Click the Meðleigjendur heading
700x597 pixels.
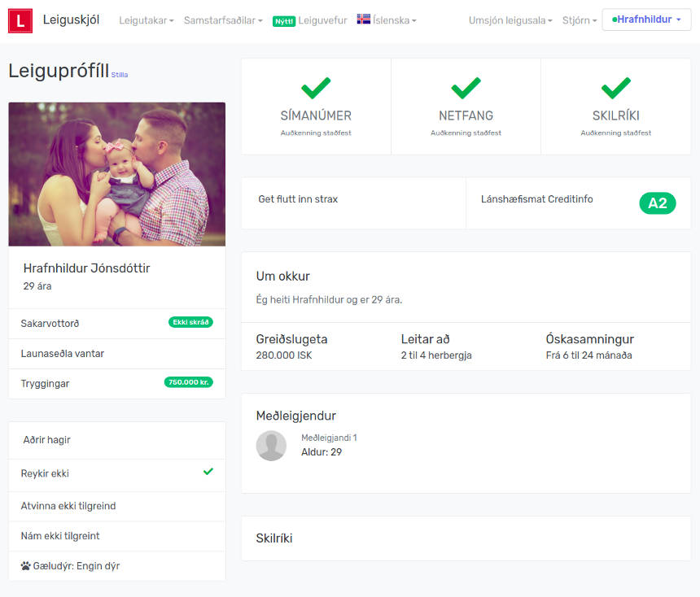[296, 416]
